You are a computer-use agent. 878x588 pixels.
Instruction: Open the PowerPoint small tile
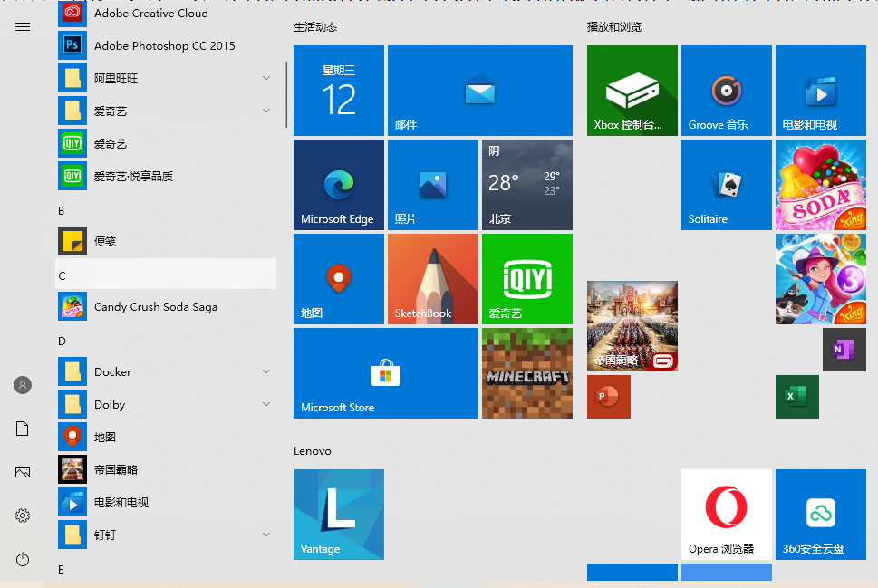(x=608, y=397)
